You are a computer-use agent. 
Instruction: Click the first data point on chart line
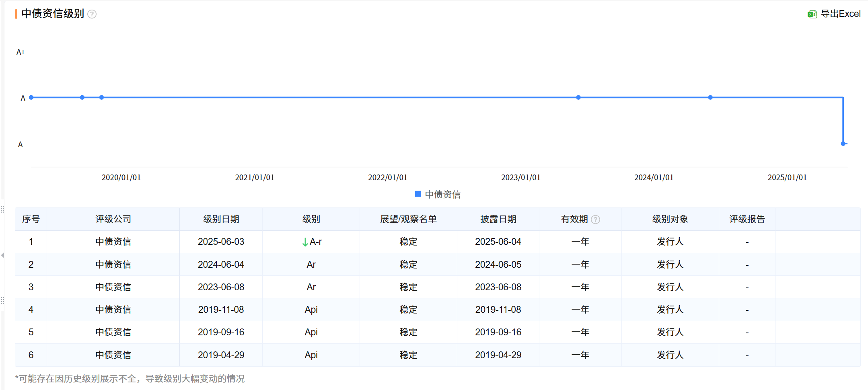coord(31,97)
